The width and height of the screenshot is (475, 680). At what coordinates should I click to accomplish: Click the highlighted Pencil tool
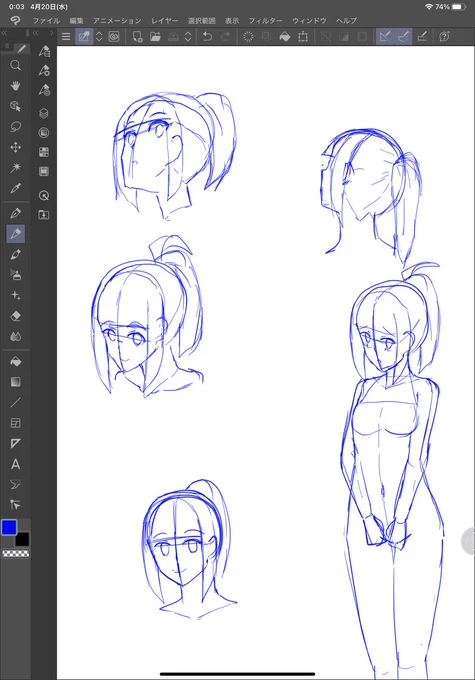[15, 234]
